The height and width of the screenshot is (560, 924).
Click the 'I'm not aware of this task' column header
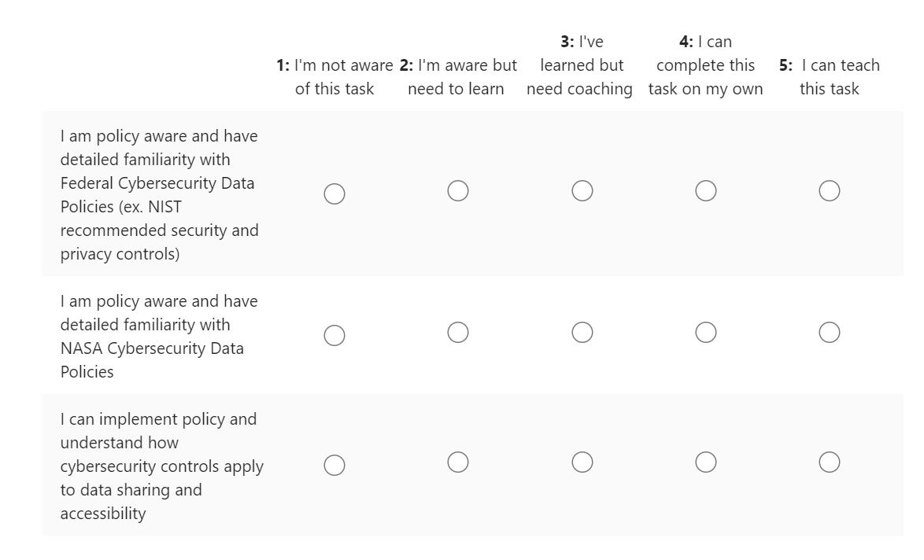(x=334, y=77)
